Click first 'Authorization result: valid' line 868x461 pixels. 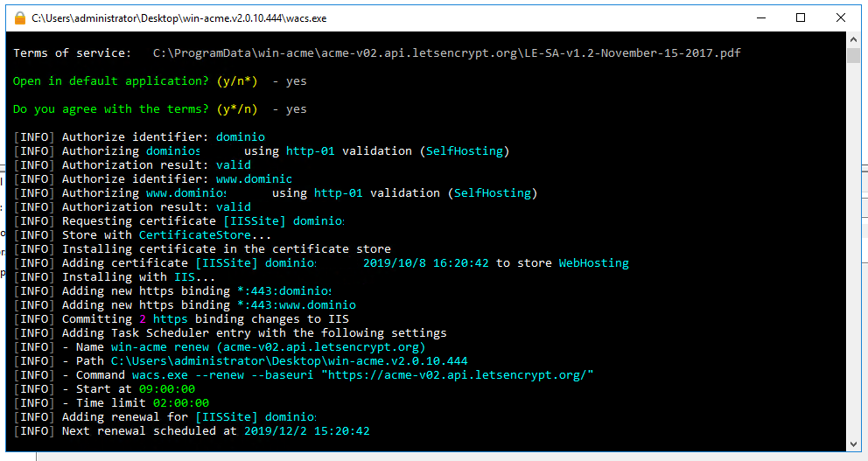[x=132, y=165]
